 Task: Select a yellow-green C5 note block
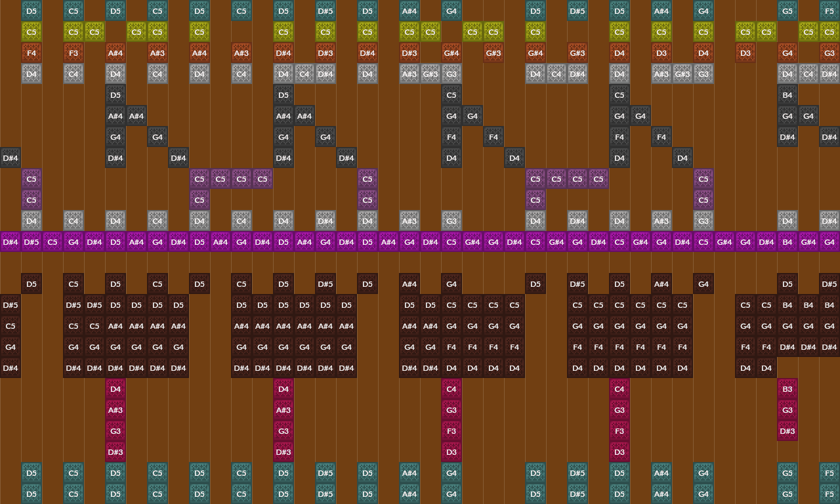pos(31,31)
